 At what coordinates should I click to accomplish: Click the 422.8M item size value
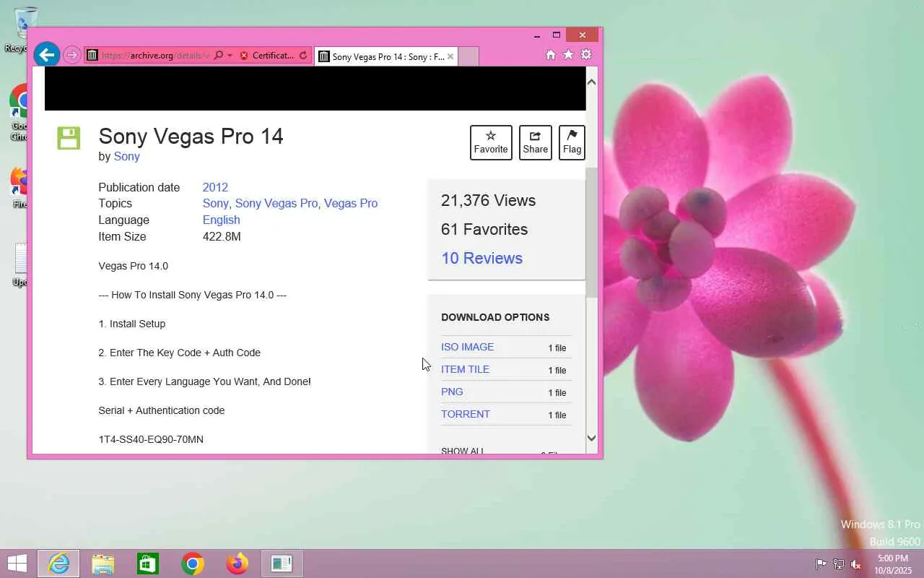[x=222, y=236]
